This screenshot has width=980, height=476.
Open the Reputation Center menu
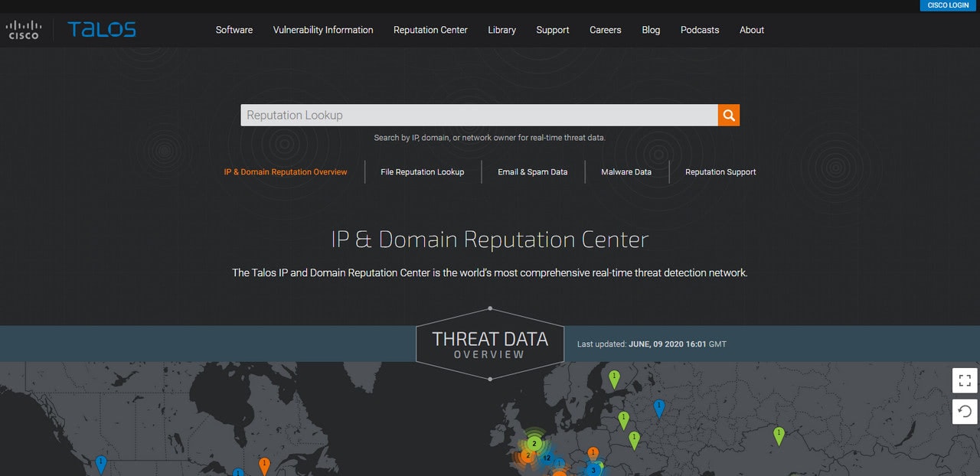(430, 30)
